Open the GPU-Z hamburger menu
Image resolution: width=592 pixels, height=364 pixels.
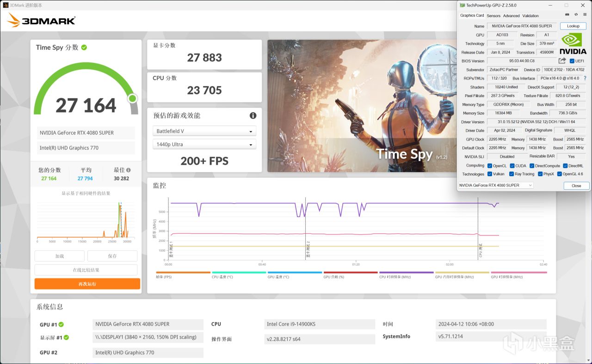tap(585, 15)
